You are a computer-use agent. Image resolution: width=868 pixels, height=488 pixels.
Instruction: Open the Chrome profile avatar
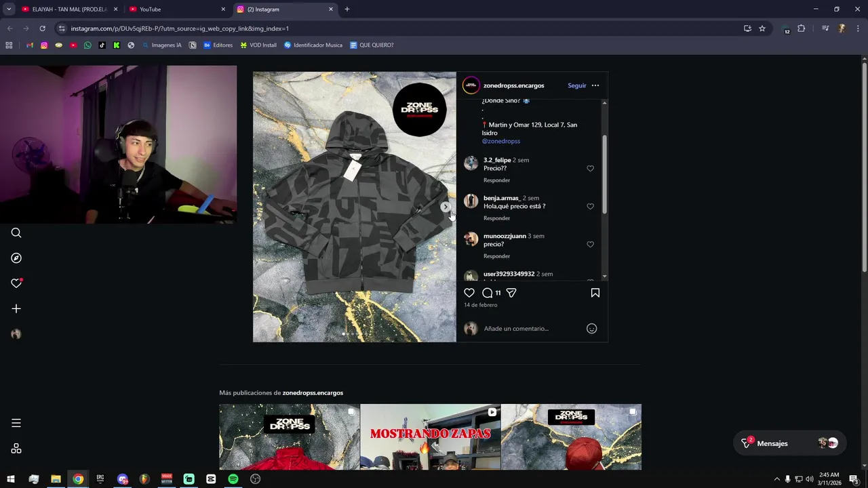pyautogui.click(x=842, y=28)
